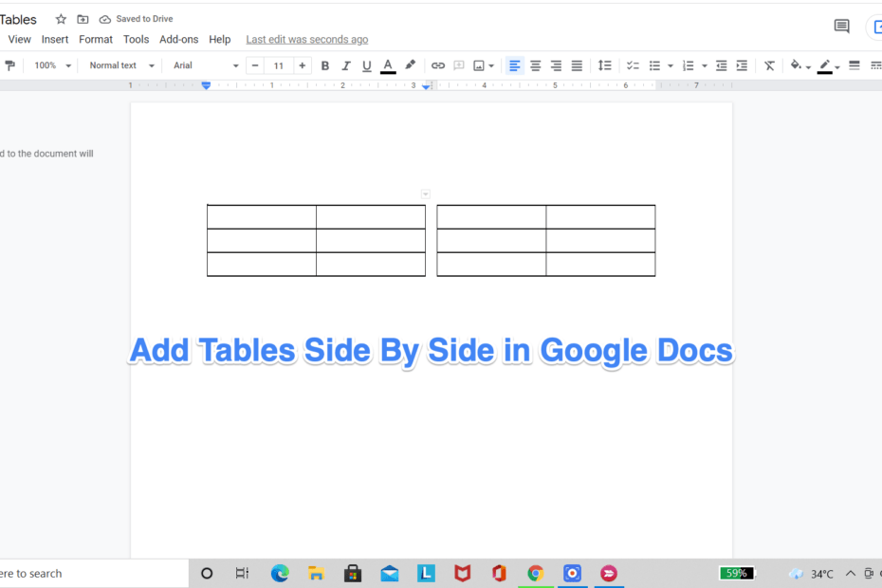Toggle Bold formatting
This screenshot has width=882, height=588.
click(324, 65)
